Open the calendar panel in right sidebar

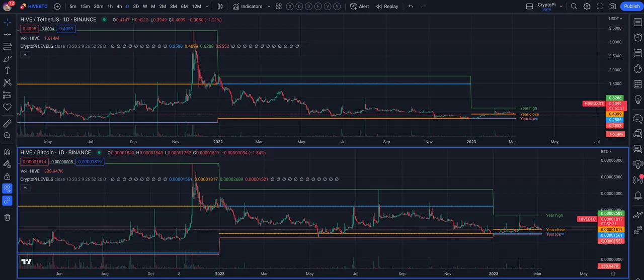(x=637, y=84)
